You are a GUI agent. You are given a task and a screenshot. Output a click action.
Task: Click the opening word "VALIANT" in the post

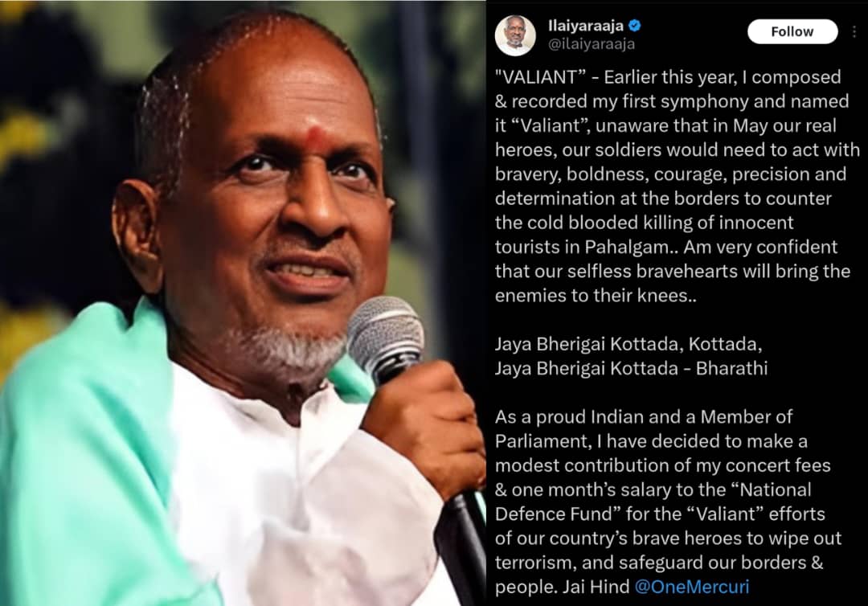coord(540,77)
